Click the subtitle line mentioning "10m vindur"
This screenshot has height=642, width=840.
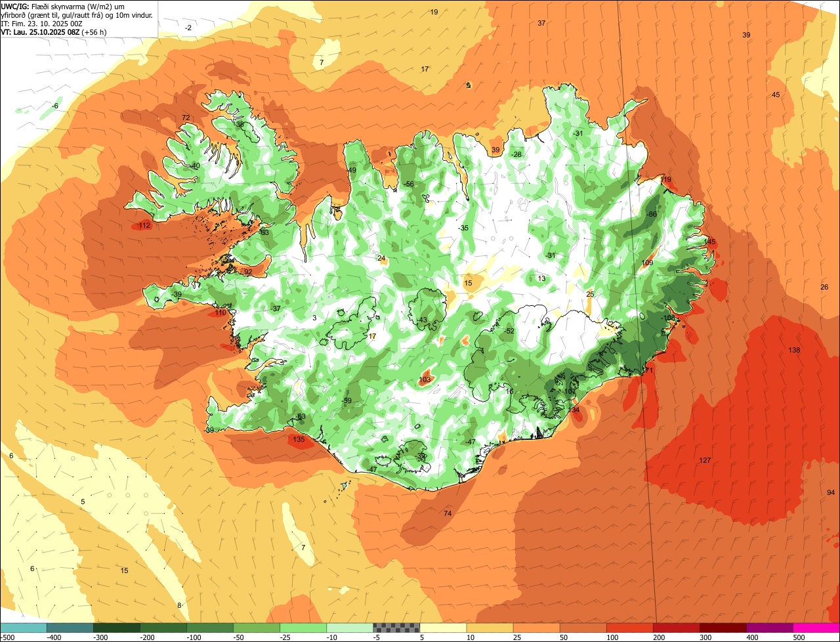[77, 14]
